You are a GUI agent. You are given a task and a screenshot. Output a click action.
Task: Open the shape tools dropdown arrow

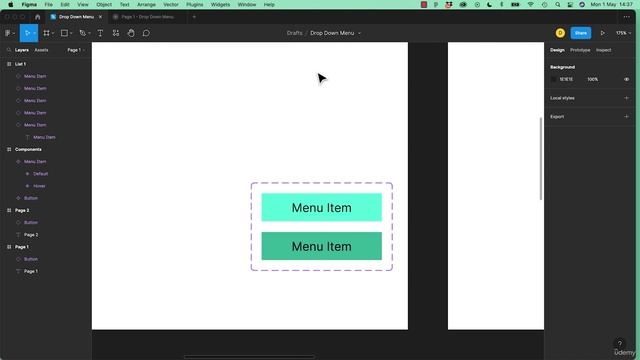71,33
